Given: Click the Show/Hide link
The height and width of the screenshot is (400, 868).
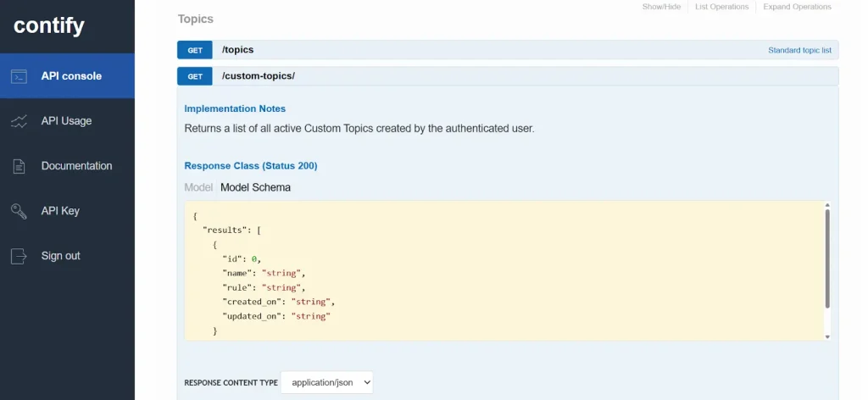Looking at the screenshot, I should (661, 7).
